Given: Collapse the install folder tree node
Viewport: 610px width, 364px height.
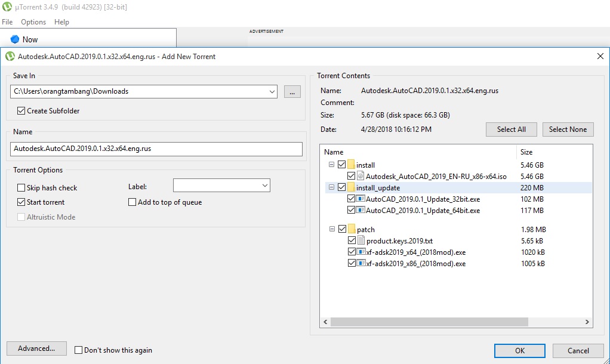Looking at the screenshot, I should click(x=331, y=165).
